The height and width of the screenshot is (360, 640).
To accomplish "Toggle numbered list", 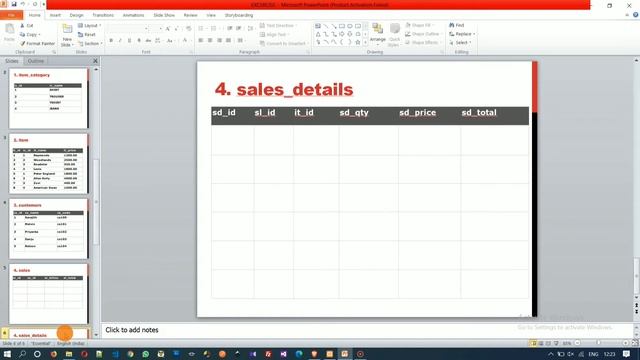I will click(x=214, y=29).
